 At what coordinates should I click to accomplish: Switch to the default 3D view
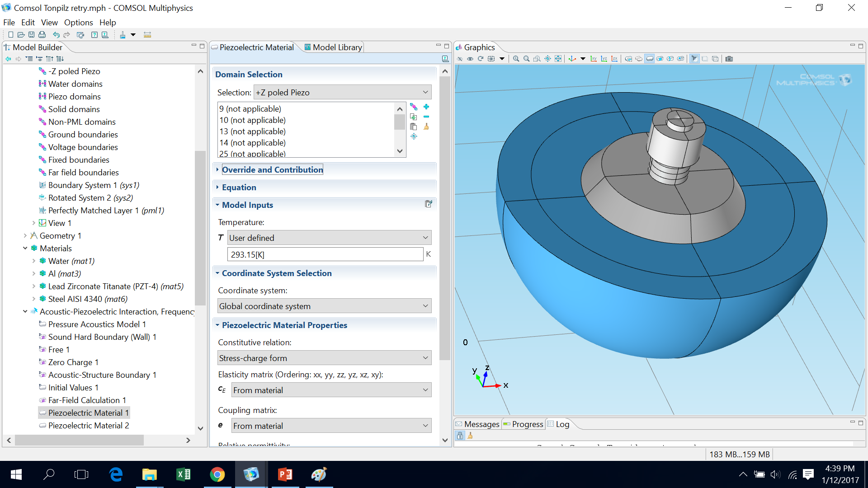coord(572,59)
